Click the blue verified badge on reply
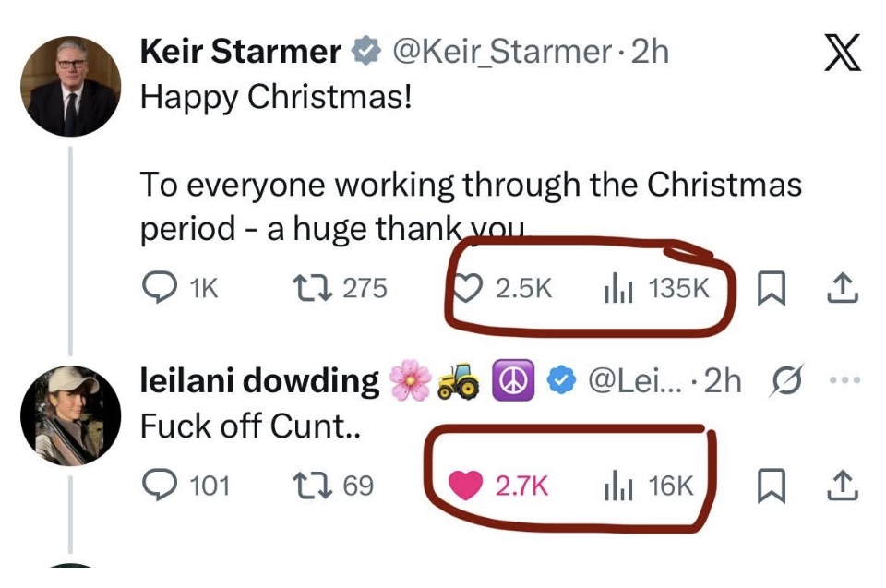Image resolution: width=886 pixels, height=588 pixels. [562, 381]
